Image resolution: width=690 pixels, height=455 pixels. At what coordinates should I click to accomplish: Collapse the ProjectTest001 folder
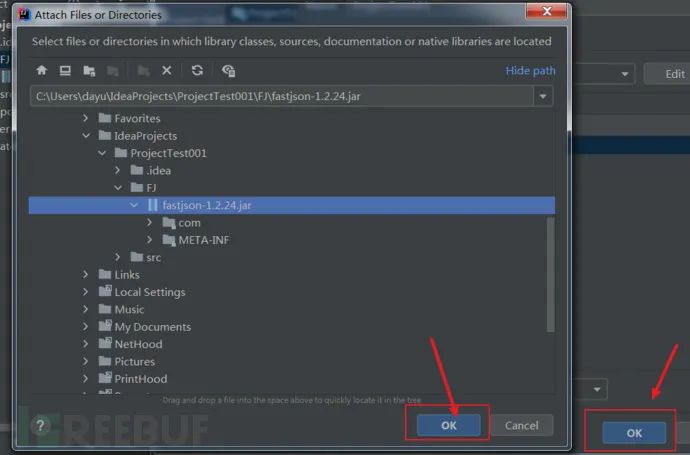point(102,153)
